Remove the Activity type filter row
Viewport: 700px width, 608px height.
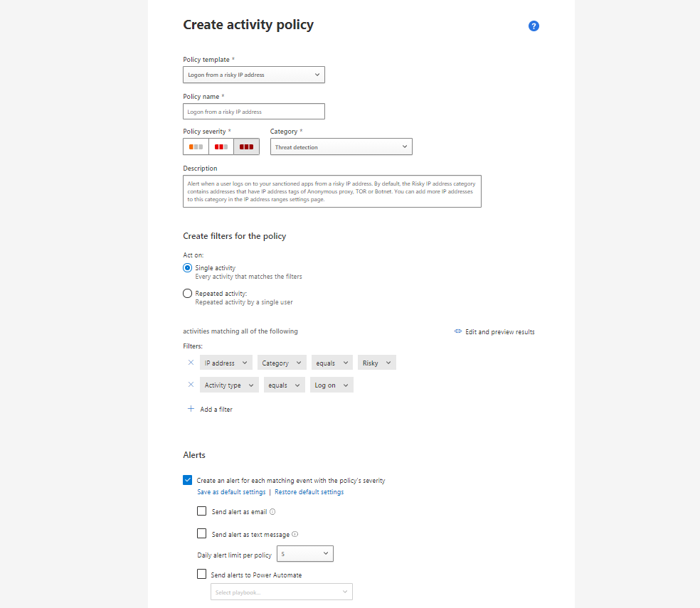[191, 384]
